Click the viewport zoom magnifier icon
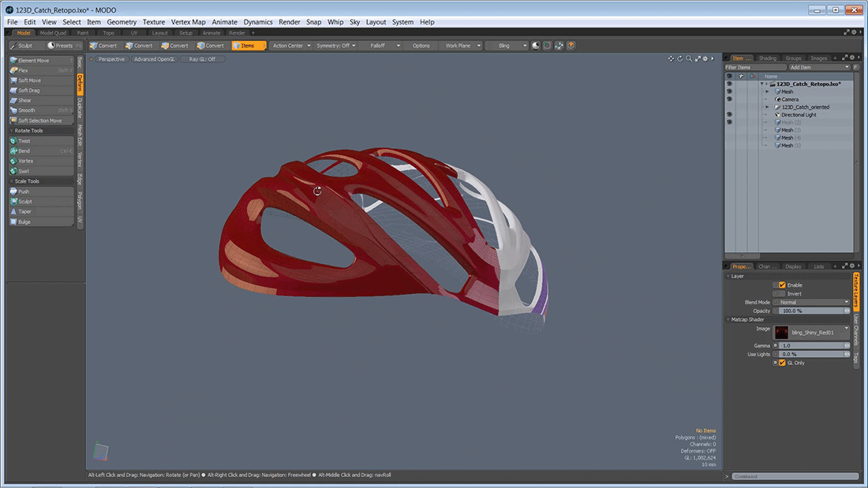Screen dimensions: 868x488 tap(689, 58)
